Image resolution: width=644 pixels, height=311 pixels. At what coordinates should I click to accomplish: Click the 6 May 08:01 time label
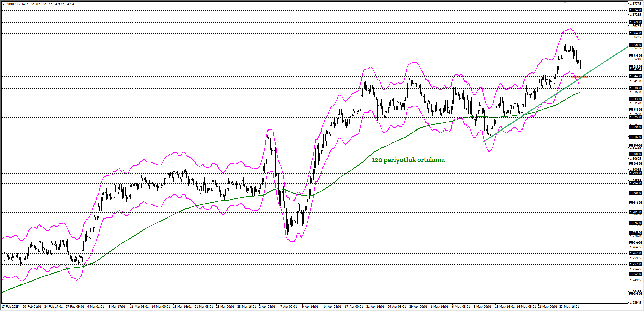pyautogui.click(x=461, y=307)
